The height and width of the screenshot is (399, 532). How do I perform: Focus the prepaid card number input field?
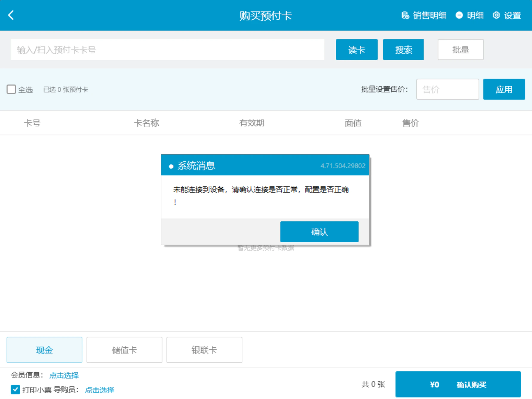168,50
